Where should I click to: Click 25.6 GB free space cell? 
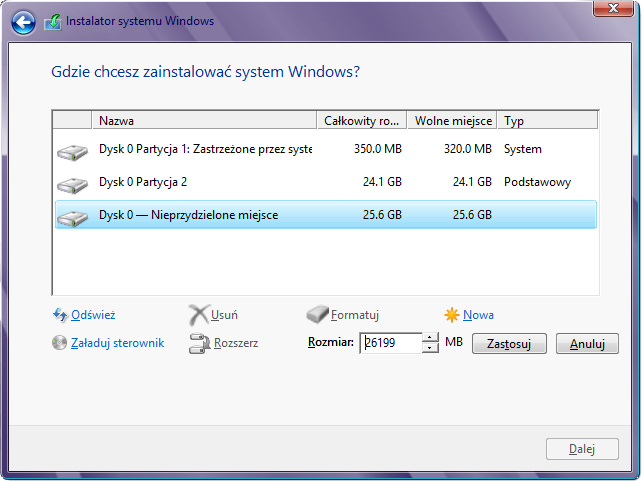(472, 215)
